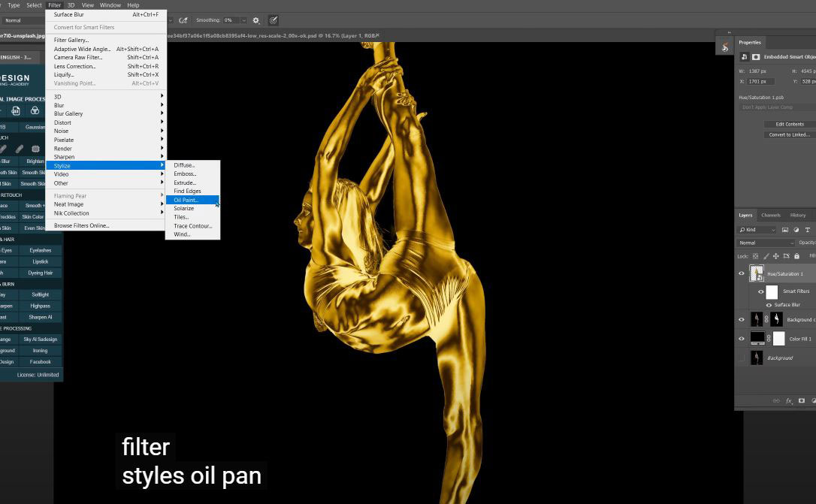Toggle Surface Blur filter visibility
This screenshot has width=816, height=504.
[x=769, y=305]
